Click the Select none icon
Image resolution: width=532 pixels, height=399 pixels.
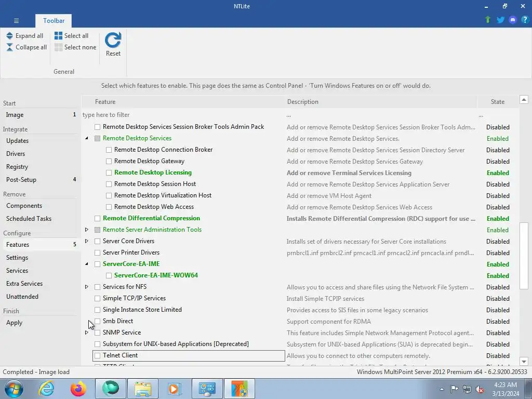[x=58, y=47]
